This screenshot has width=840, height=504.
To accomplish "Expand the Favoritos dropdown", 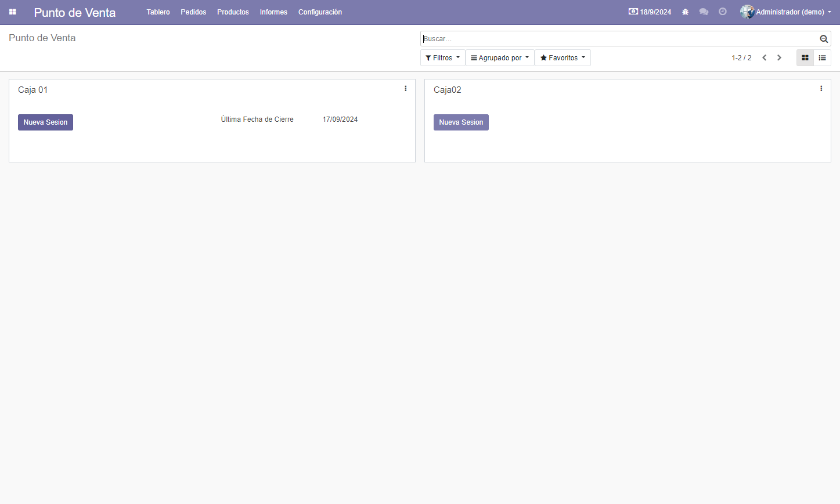I will (x=563, y=58).
